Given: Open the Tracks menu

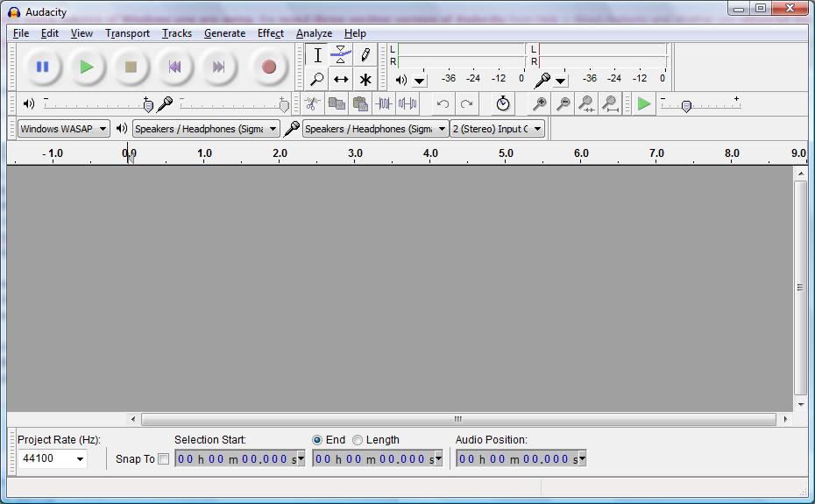Looking at the screenshot, I should click(x=177, y=33).
